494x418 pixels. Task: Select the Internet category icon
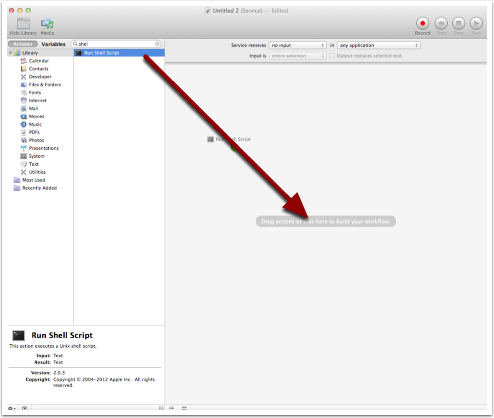23,100
